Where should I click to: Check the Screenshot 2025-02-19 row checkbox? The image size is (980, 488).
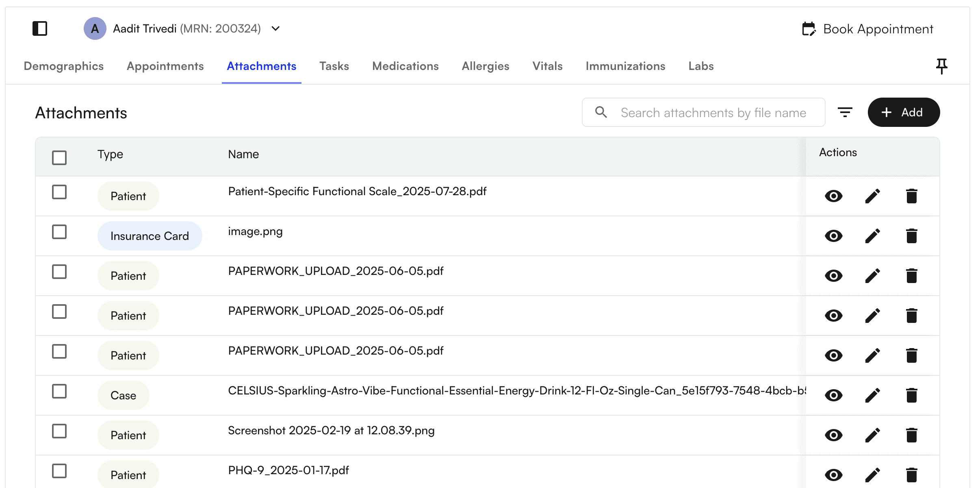pyautogui.click(x=59, y=431)
